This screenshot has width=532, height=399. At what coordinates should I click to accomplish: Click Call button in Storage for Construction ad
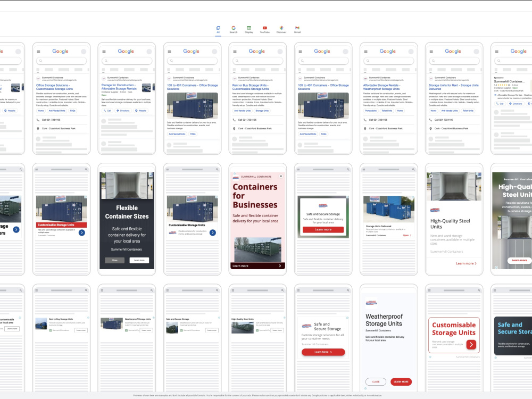107,111
